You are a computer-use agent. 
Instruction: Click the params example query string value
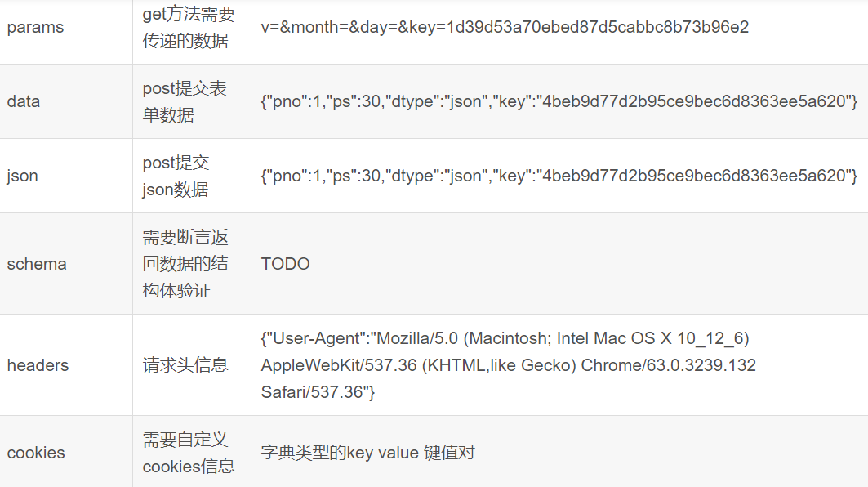click(x=505, y=27)
